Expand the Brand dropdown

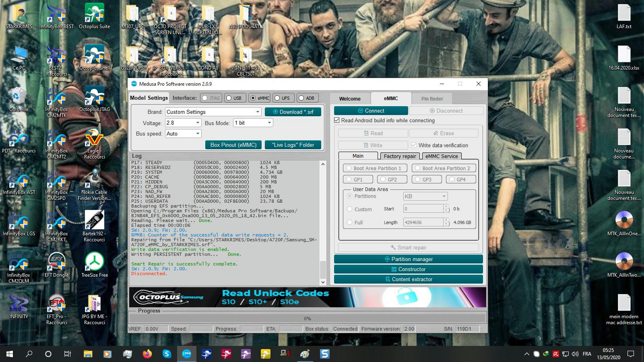[x=258, y=112]
